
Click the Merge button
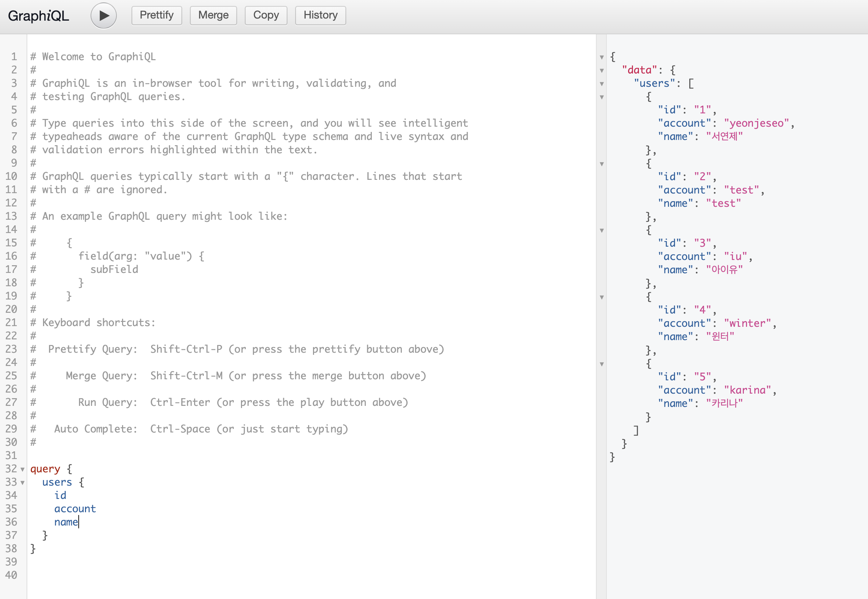pyautogui.click(x=213, y=15)
